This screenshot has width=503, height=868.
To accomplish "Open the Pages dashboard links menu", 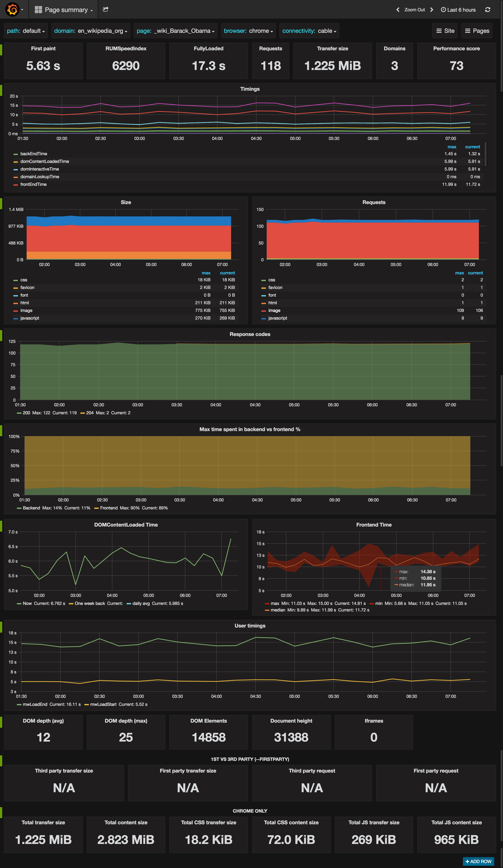I will click(x=477, y=31).
